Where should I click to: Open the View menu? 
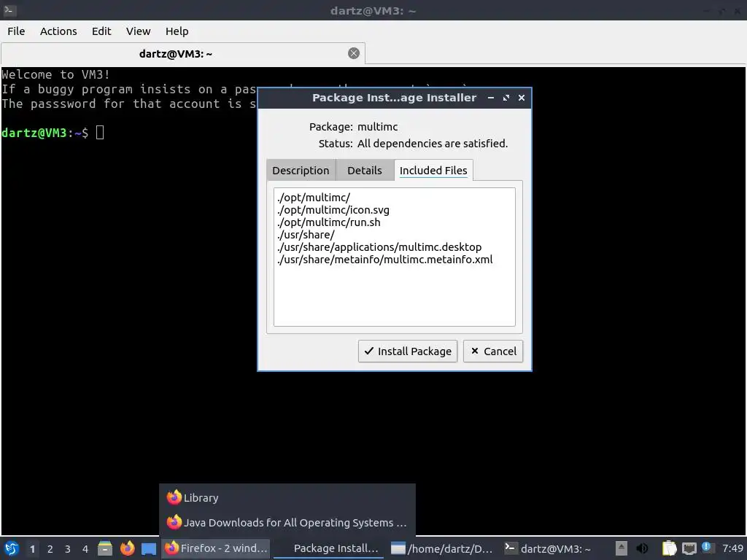pyautogui.click(x=138, y=31)
